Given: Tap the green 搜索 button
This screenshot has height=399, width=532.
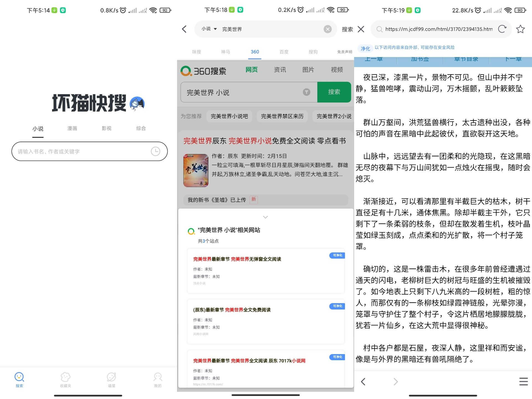Looking at the screenshot, I should (x=334, y=92).
